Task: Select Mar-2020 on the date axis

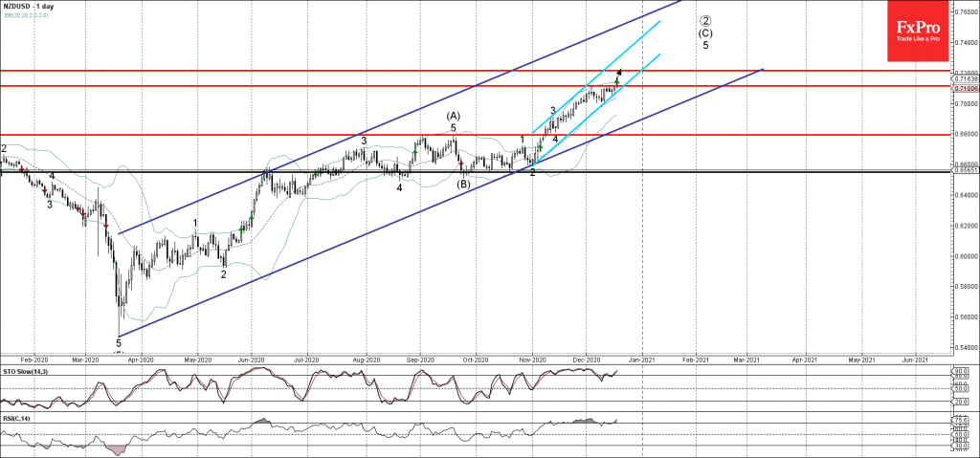Action: [x=85, y=360]
